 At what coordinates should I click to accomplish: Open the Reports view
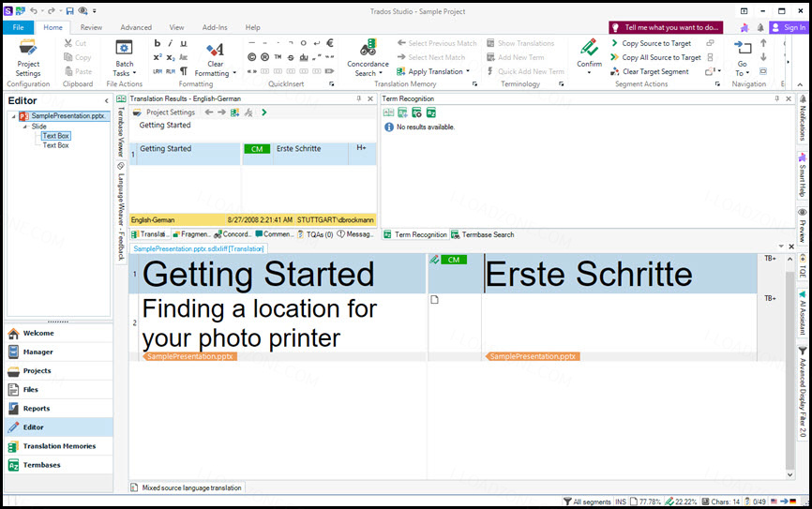point(59,409)
